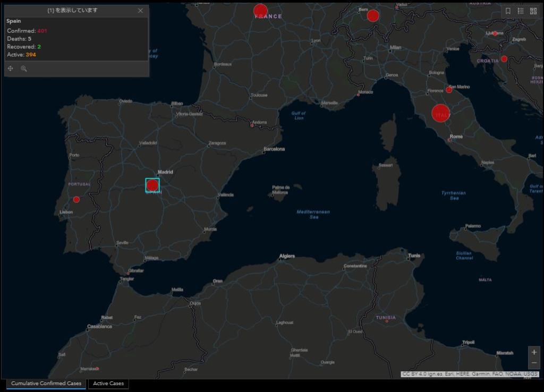Select the red marker near Bern, Switzerland
The width and height of the screenshot is (544, 392).
tap(373, 16)
